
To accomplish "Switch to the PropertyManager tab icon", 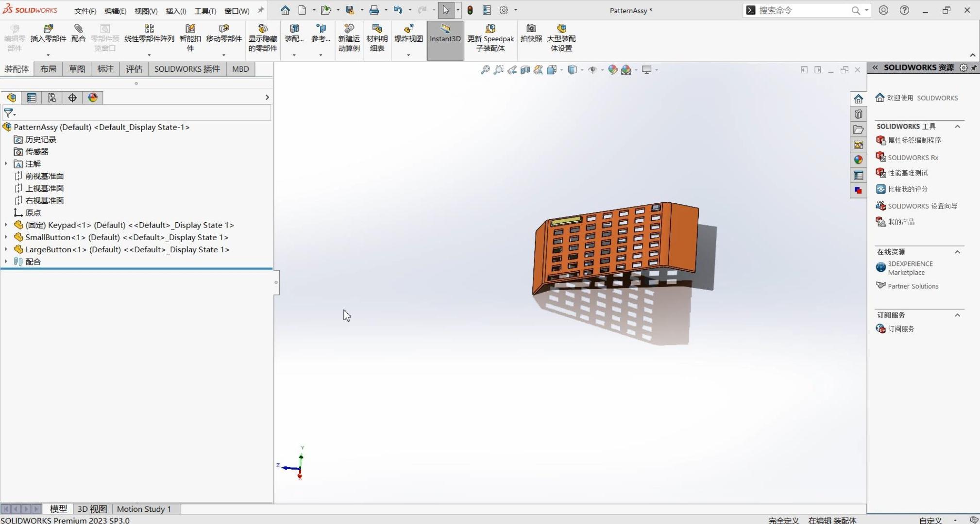I will click(32, 98).
